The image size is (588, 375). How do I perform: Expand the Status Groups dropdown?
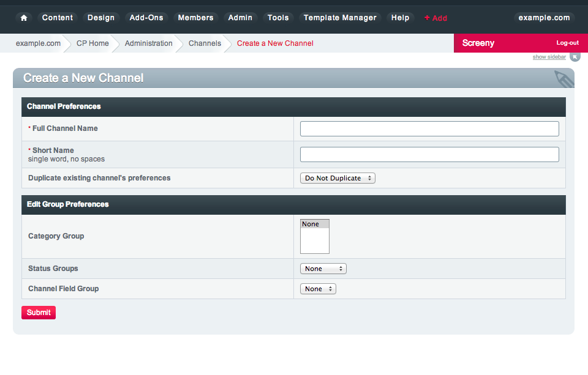pyautogui.click(x=323, y=269)
